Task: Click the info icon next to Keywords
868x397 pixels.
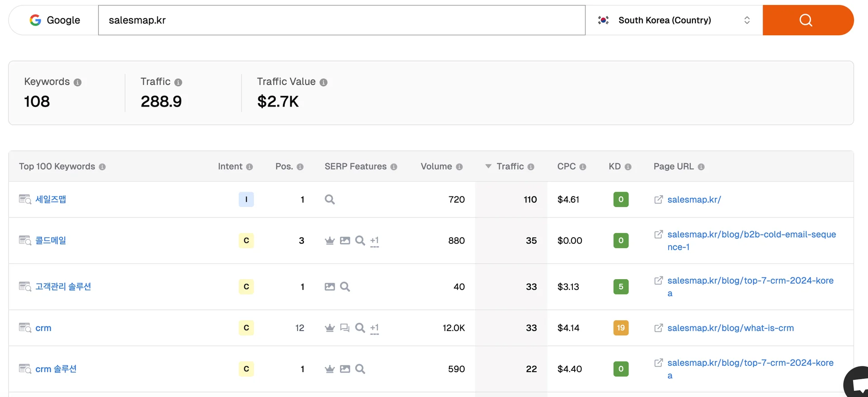Action: [78, 82]
